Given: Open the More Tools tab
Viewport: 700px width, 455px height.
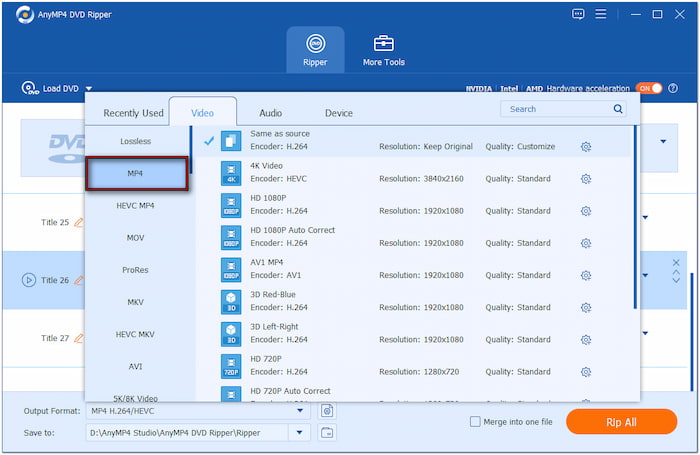Looking at the screenshot, I should [x=383, y=50].
